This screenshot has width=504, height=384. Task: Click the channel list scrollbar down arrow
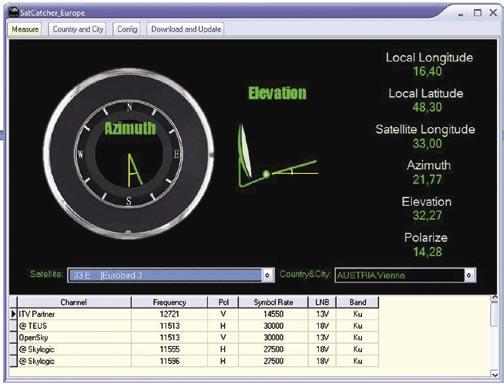coord(495,374)
